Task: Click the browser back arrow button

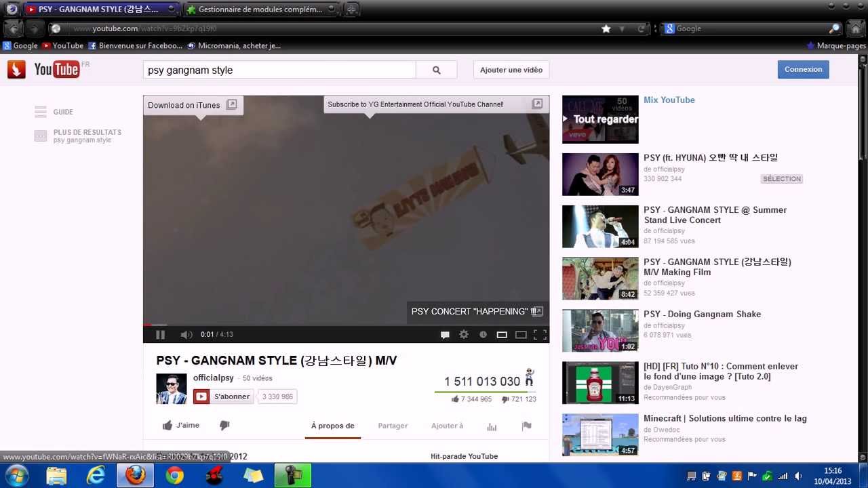Action: click(x=13, y=28)
